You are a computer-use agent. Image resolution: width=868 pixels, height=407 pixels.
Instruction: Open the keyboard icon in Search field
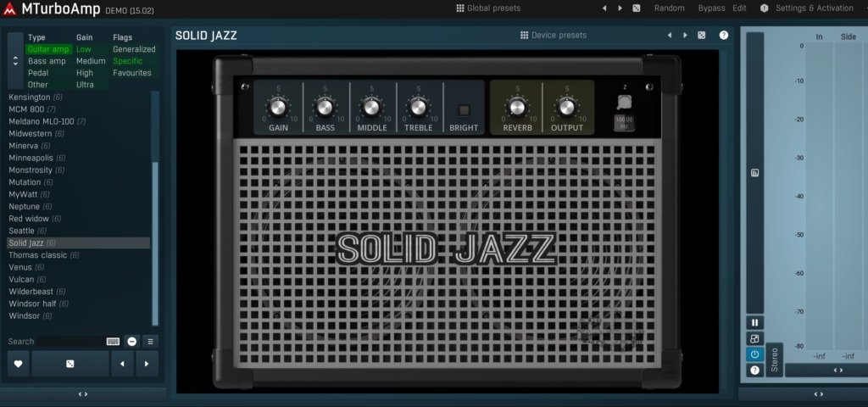[x=113, y=341]
